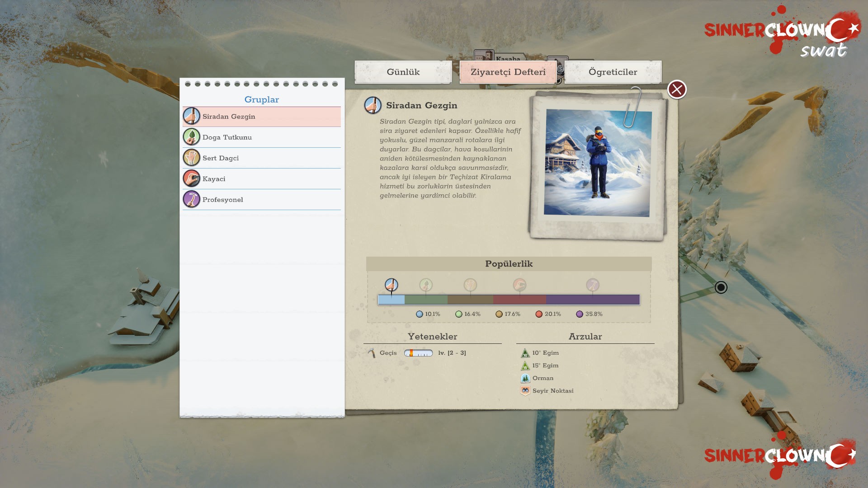Click the blue segment of the popularity bar
Screen dimensions: 868x488
tap(391, 300)
